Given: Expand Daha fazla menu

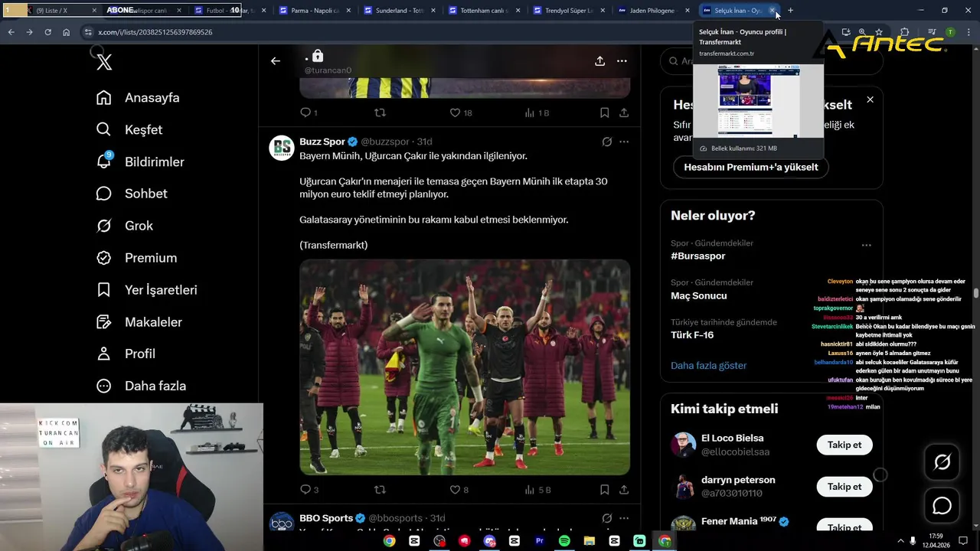Looking at the screenshot, I should [141, 386].
